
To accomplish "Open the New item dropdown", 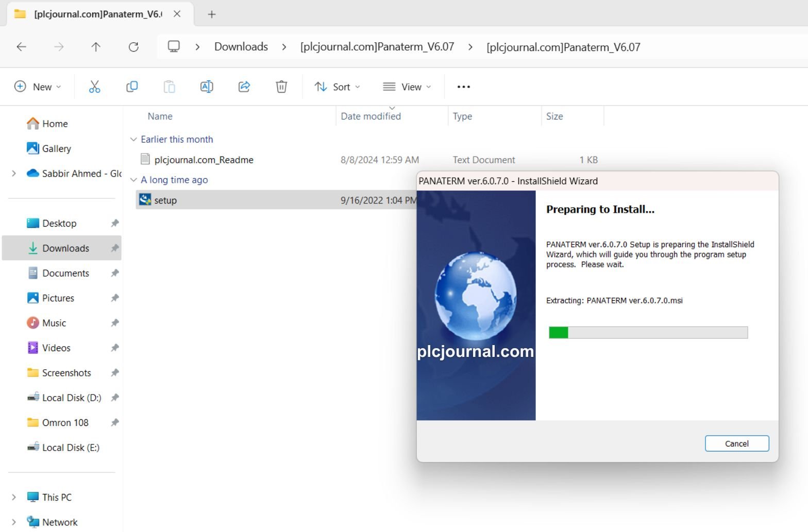I will pos(38,87).
